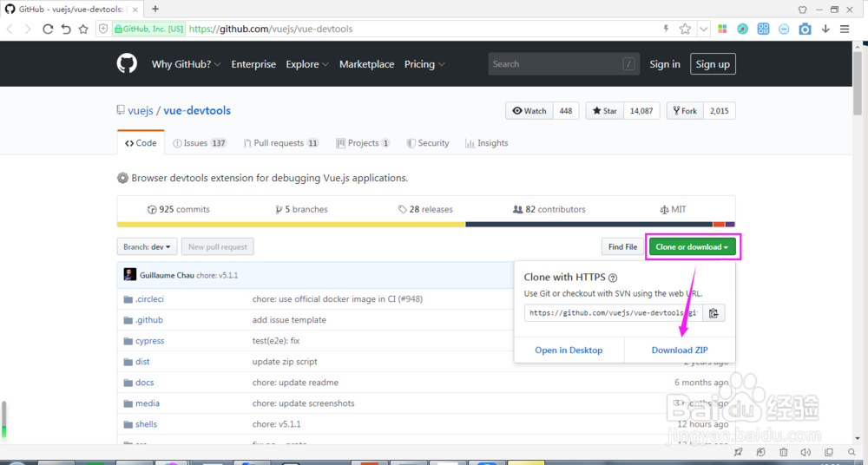The width and height of the screenshot is (868, 465).
Task: Click the browser back arrow
Action: point(10,29)
